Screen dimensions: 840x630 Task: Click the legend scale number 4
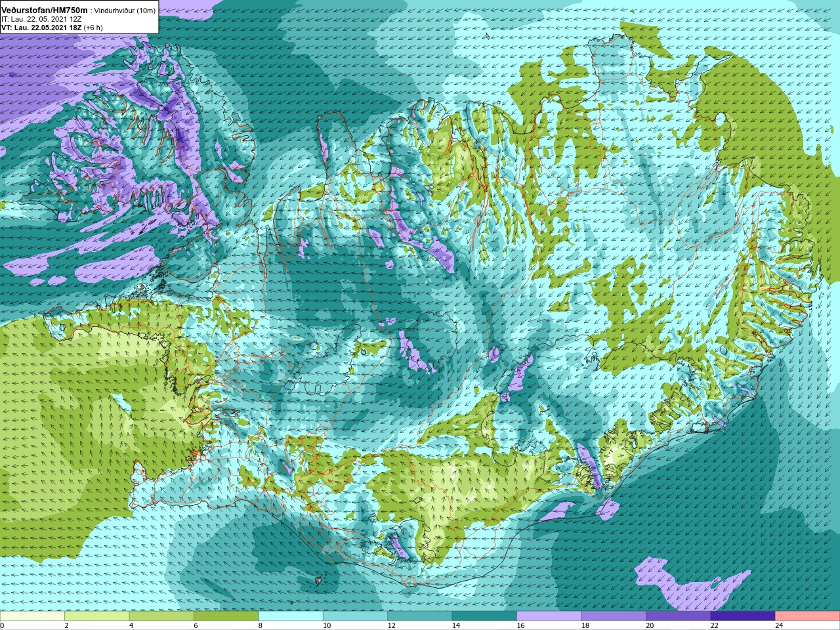[131, 625]
